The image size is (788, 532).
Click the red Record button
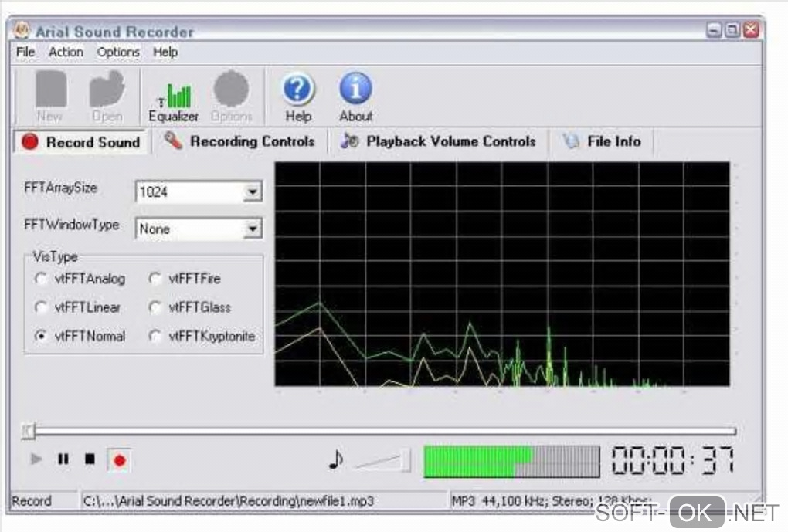click(120, 460)
